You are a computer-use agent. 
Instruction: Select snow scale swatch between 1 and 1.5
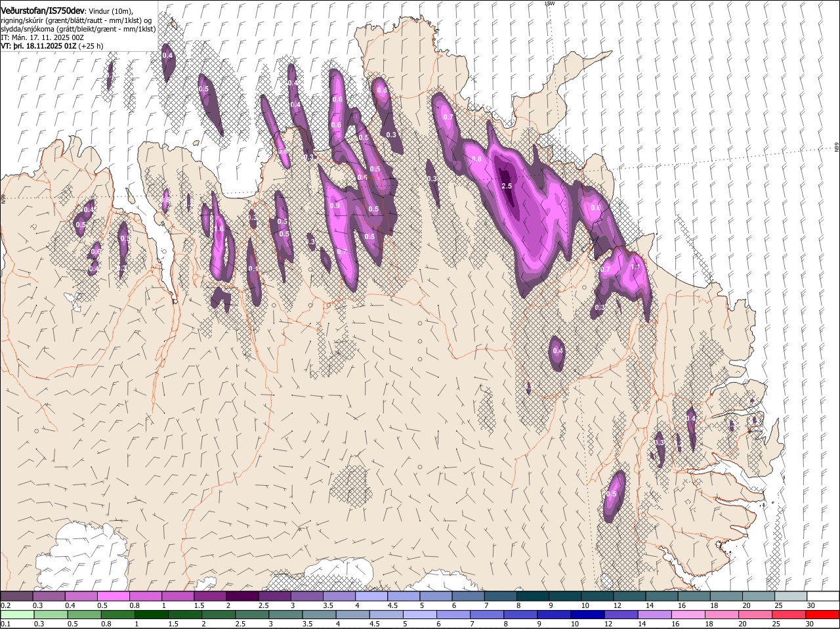click(177, 596)
